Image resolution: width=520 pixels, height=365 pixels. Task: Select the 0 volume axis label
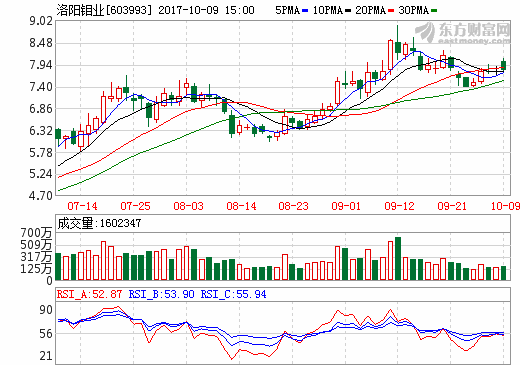[49, 281]
